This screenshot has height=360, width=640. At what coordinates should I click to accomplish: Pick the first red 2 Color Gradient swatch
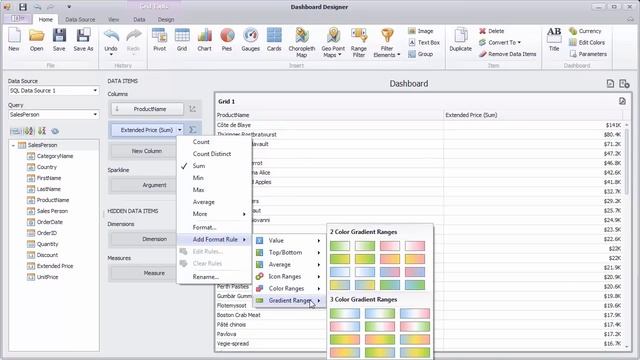pos(390,246)
